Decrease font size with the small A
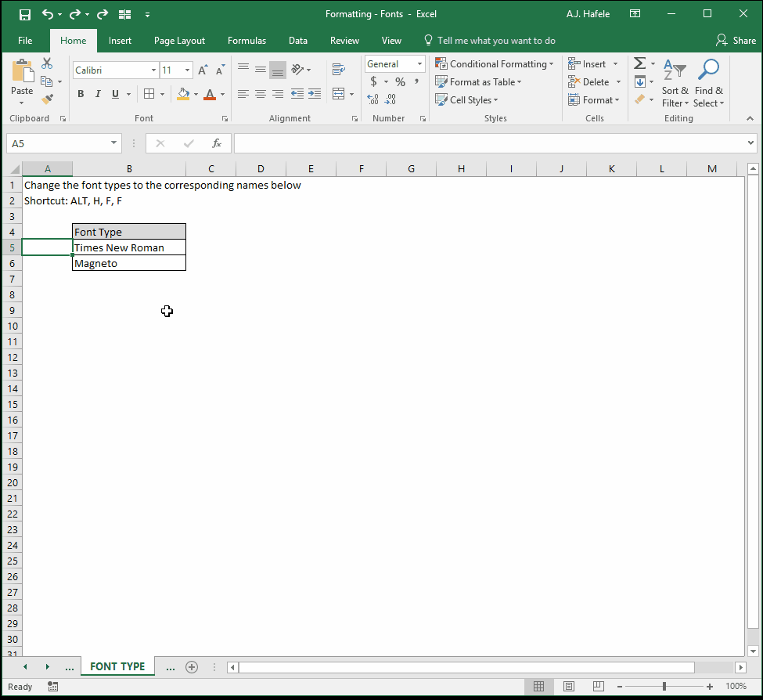 pos(221,70)
